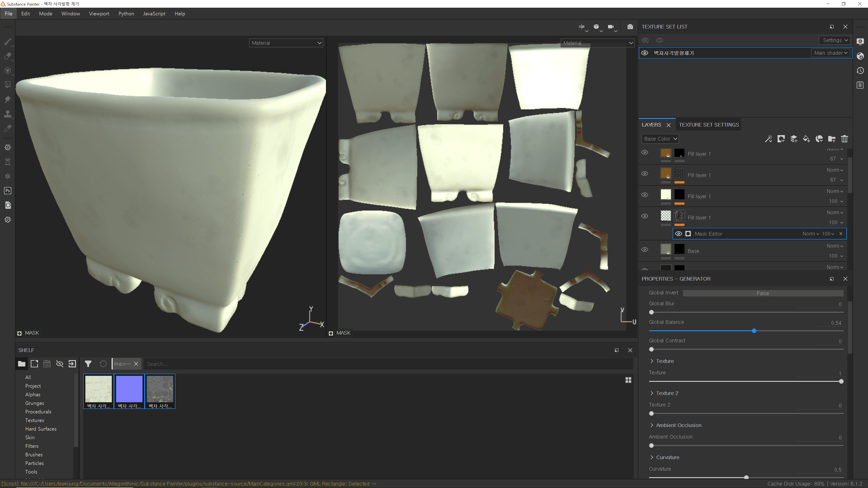868x488 pixels.
Task: Click the add folder layer icon
Action: (x=832, y=139)
